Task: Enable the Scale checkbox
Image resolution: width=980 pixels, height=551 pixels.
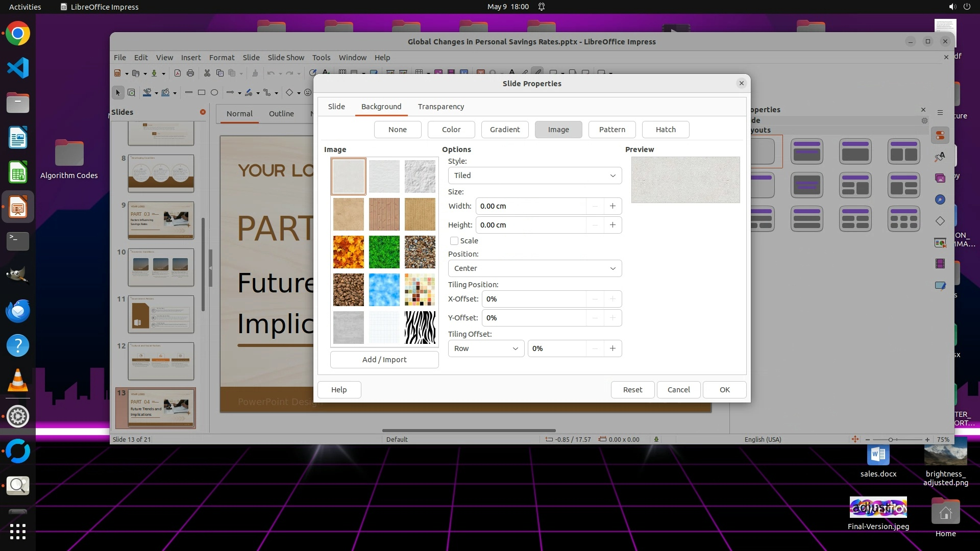Action: [454, 241]
